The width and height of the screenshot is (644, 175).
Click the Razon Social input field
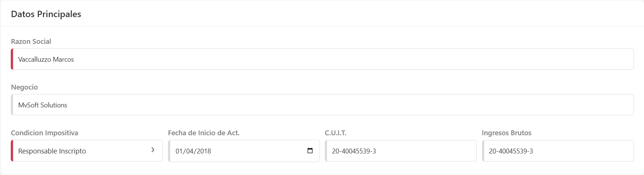click(322, 59)
